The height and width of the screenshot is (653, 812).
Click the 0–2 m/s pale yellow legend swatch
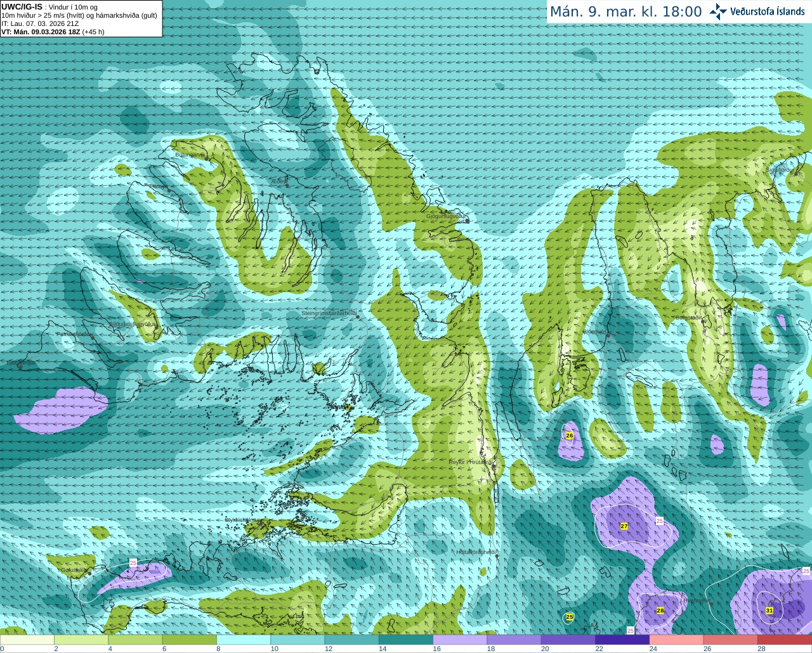27,640
